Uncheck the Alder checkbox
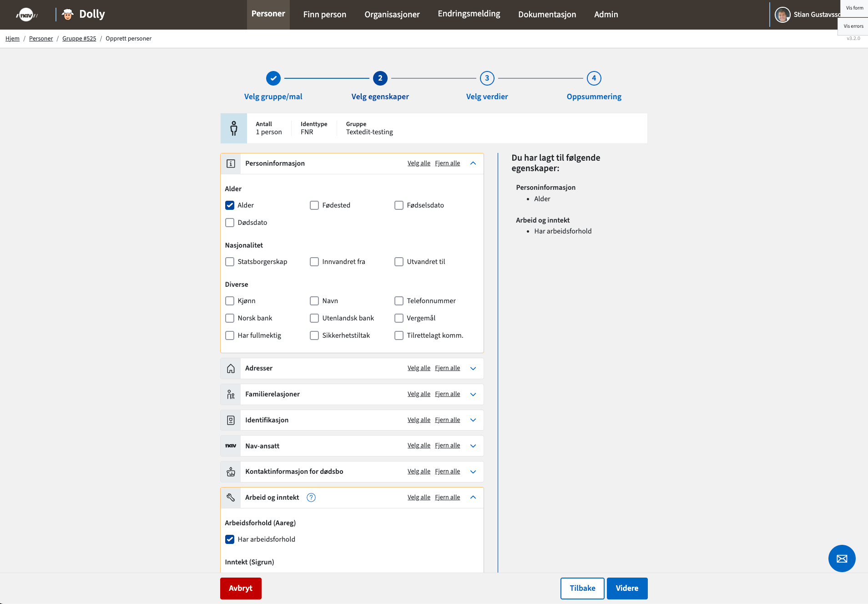The width and height of the screenshot is (868, 604). (230, 205)
